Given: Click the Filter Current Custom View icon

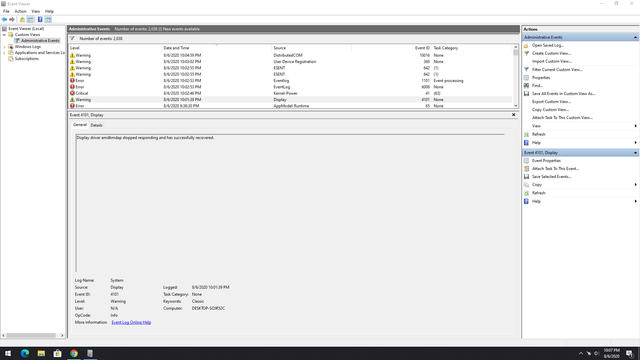Looking at the screenshot, I should coord(527,69).
